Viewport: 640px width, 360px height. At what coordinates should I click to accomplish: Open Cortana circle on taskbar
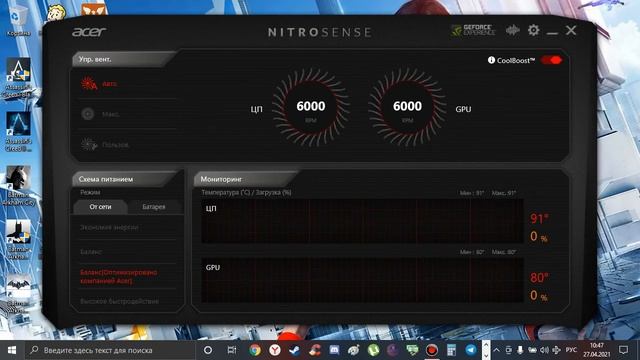click(208, 350)
